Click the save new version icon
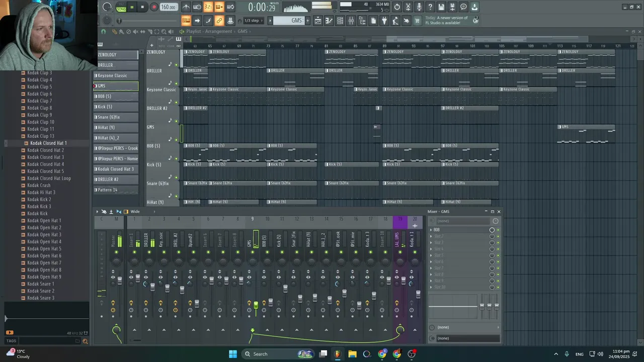Viewport: 644px width, 362px height. (452, 7)
